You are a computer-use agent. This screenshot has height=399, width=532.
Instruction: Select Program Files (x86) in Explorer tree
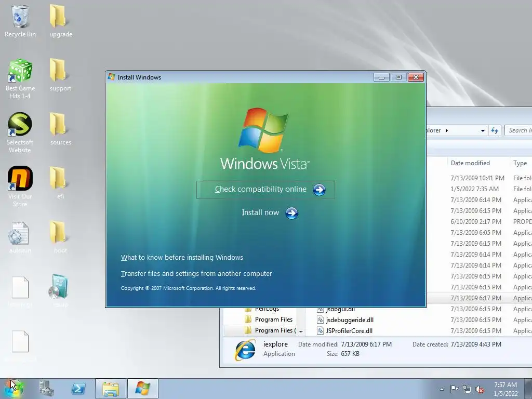pos(275,330)
